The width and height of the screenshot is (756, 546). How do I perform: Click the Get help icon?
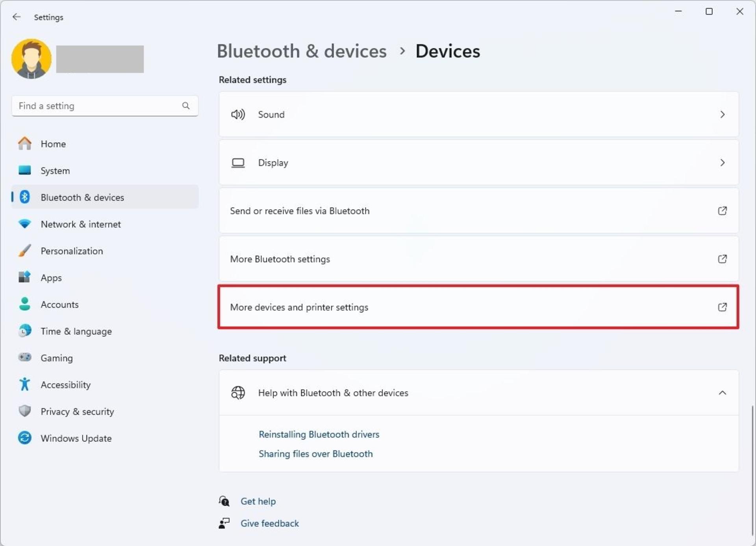click(224, 501)
